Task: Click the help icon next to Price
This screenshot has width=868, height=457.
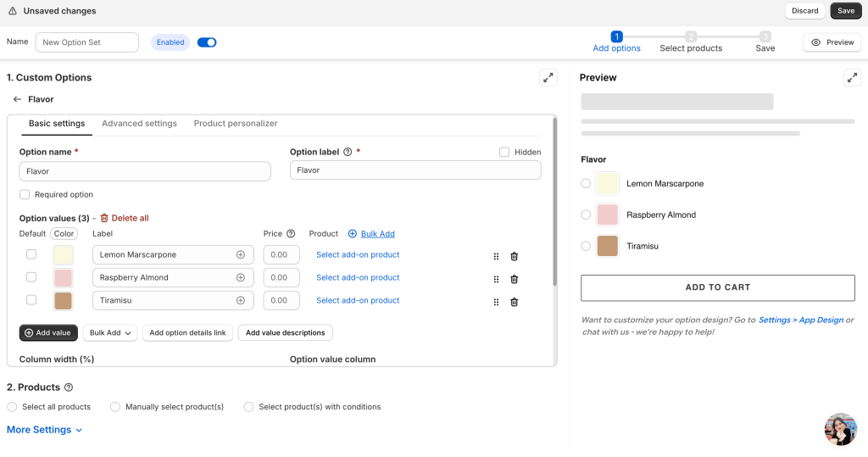Action: [291, 234]
